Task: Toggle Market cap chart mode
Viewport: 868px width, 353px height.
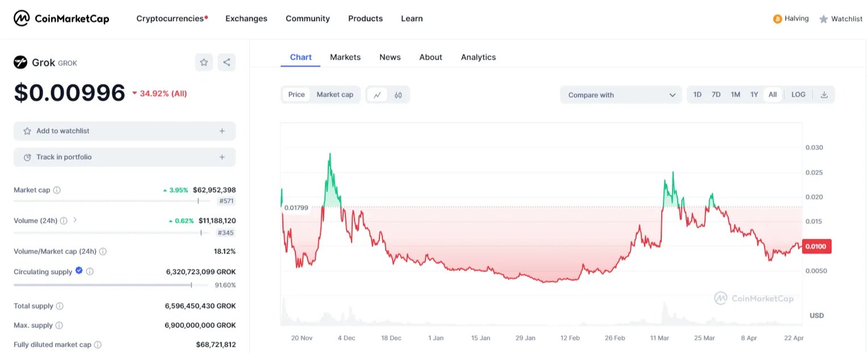Action: coord(335,95)
